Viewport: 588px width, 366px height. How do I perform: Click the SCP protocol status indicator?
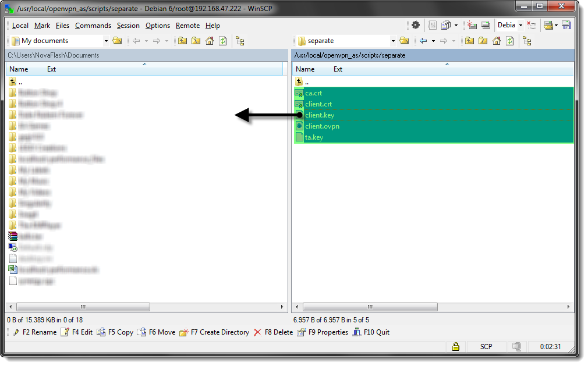click(x=486, y=347)
